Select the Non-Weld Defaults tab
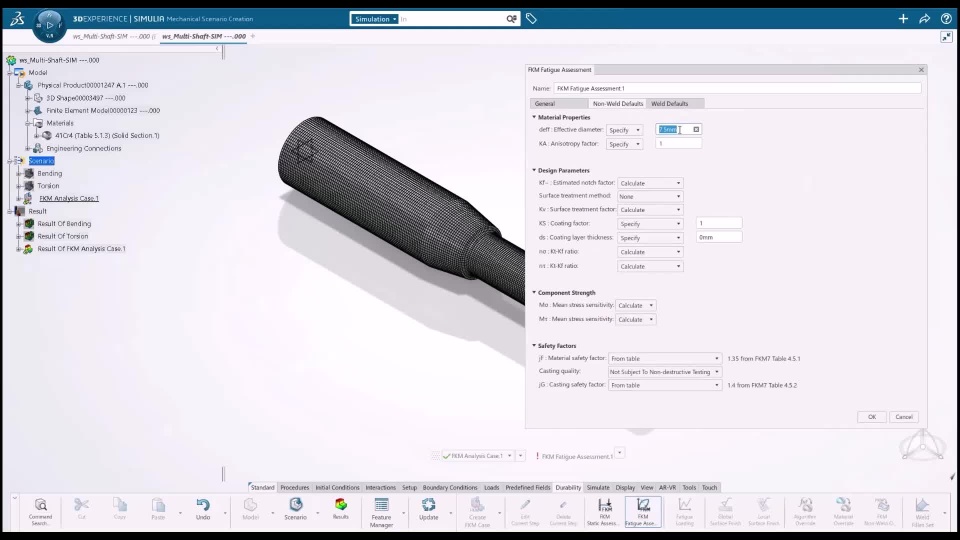 (x=618, y=103)
